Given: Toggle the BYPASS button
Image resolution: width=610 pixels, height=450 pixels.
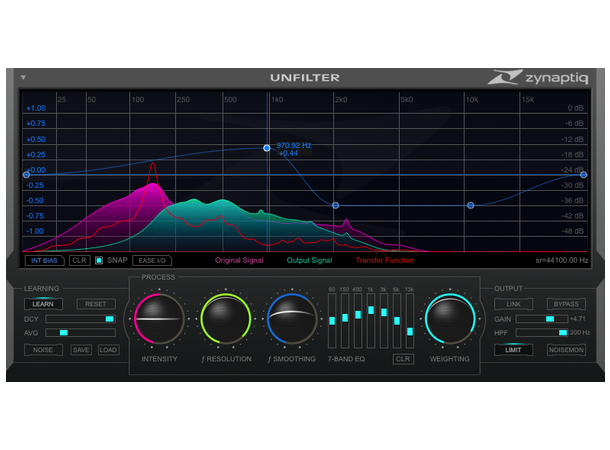Looking at the screenshot, I should [566, 304].
